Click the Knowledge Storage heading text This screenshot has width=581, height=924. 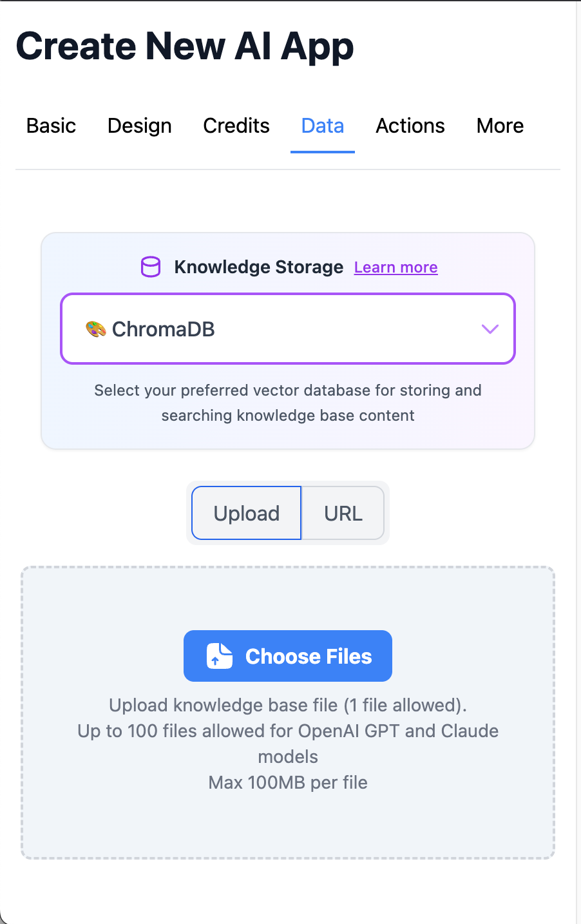pyautogui.click(x=259, y=267)
